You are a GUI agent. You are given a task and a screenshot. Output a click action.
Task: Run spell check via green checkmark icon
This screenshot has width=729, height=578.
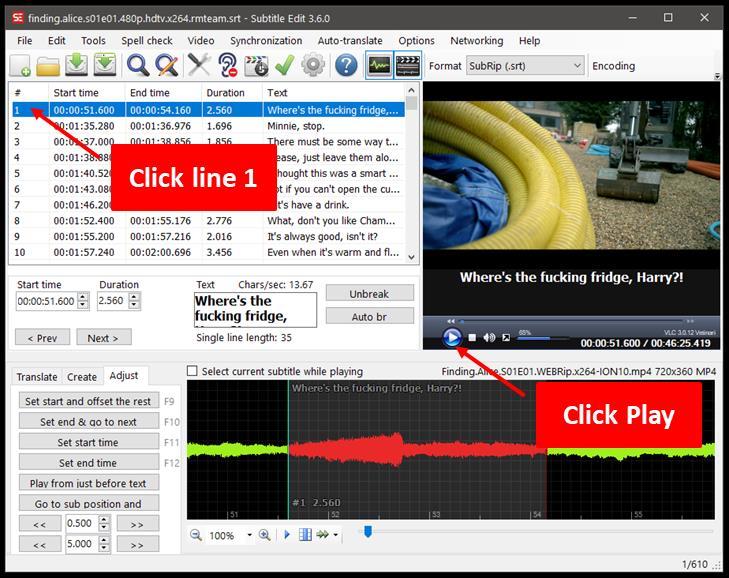[285, 66]
